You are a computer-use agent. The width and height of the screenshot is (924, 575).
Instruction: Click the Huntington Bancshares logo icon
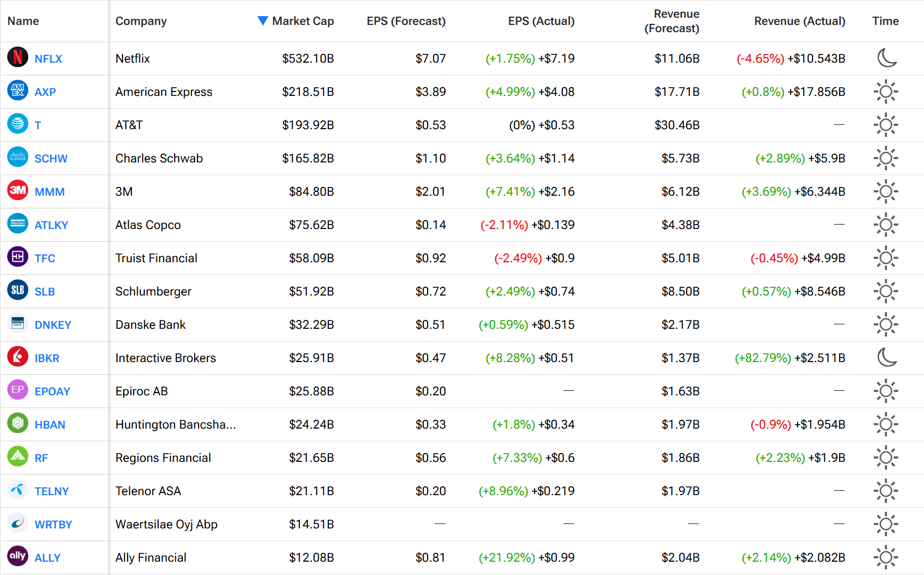point(18,423)
